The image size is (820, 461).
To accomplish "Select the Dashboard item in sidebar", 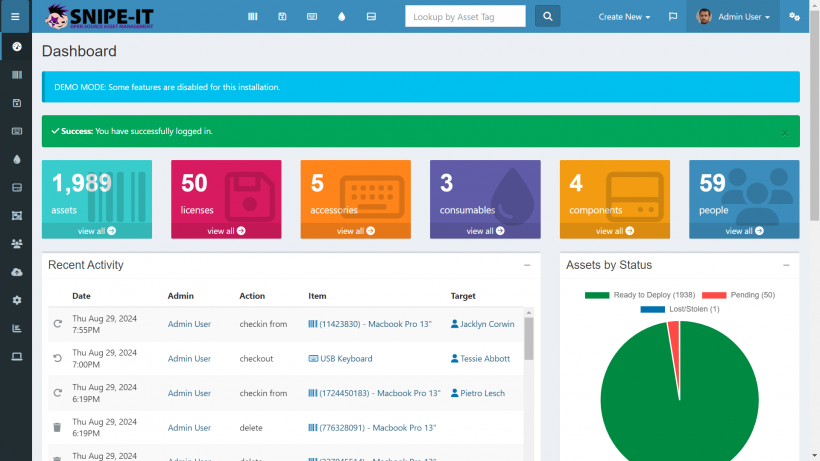I will click(16, 47).
